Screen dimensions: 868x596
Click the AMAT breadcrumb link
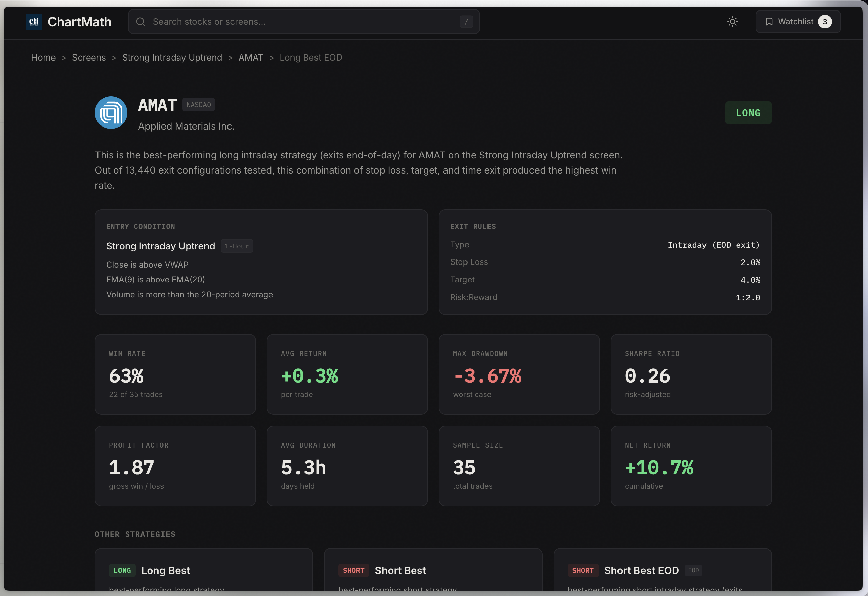click(x=251, y=57)
